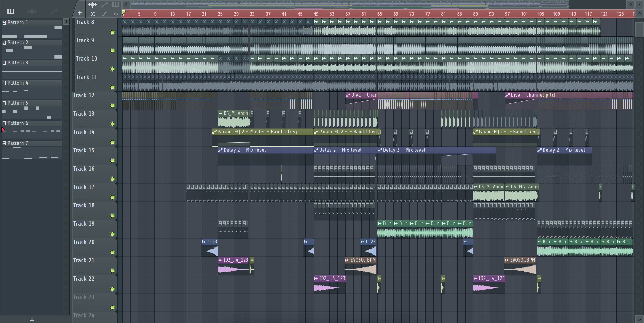This screenshot has height=323, width=644.
Task: Toggle the Track 23 mute light
Action: (x=112, y=307)
